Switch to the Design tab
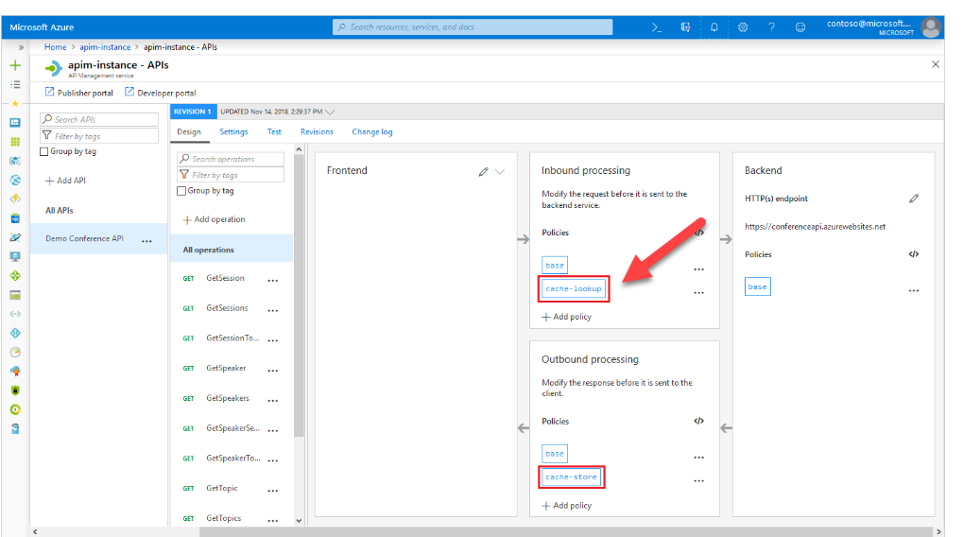This screenshot has height=537, width=980. [x=189, y=132]
